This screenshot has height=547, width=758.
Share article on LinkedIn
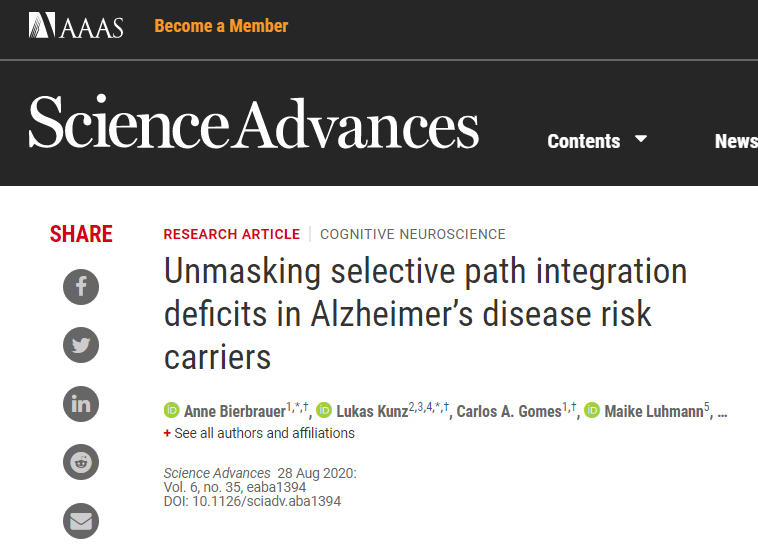[81, 404]
